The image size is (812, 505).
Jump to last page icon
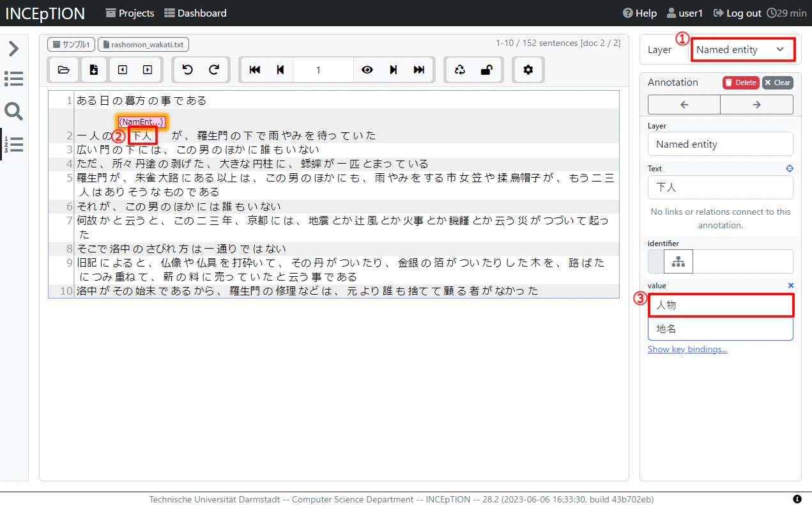point(419,70)
